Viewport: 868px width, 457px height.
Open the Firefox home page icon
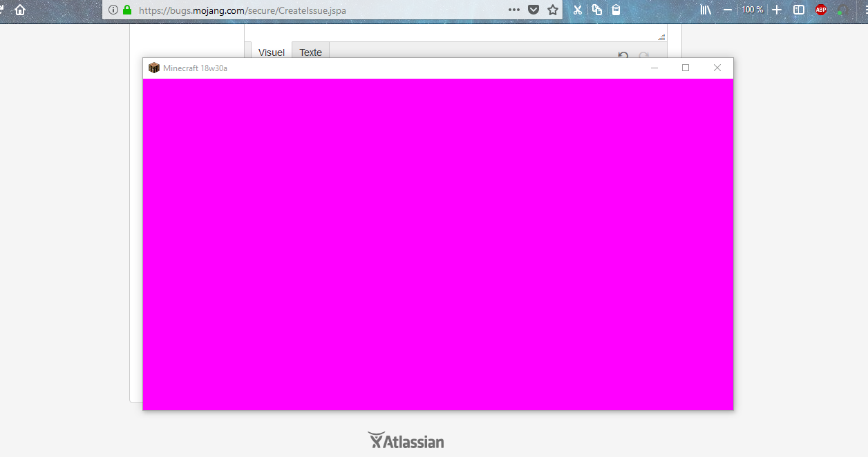(x=20, y=10)
